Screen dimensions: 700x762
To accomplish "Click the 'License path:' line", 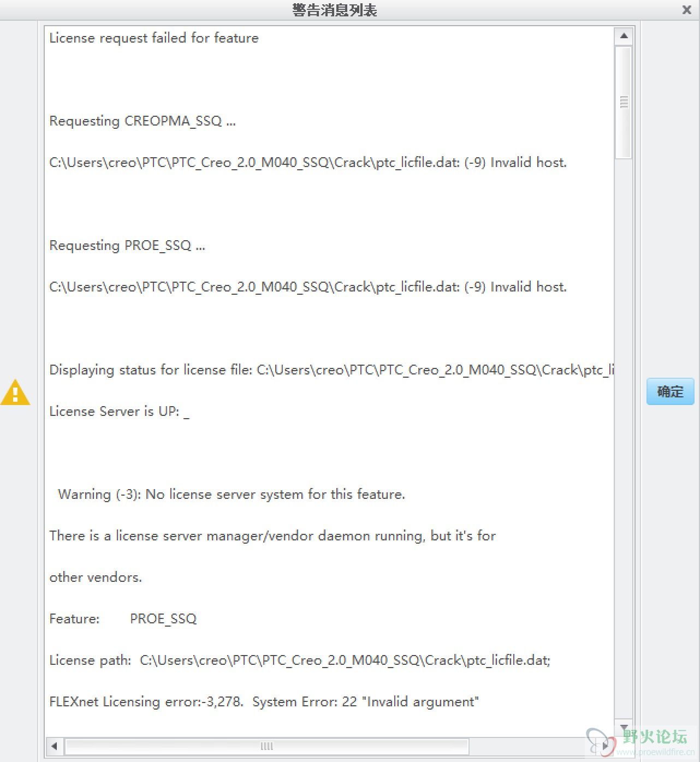I will coord(300,660).
